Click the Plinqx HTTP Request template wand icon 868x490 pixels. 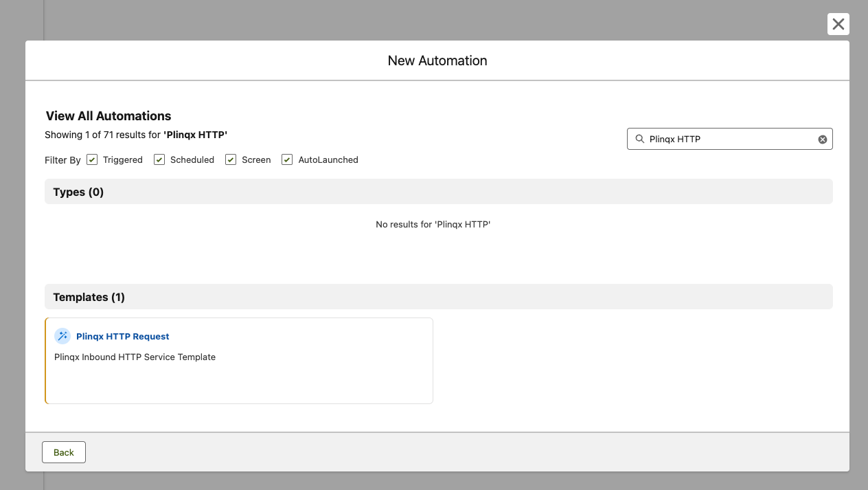[x=62, y=336]
